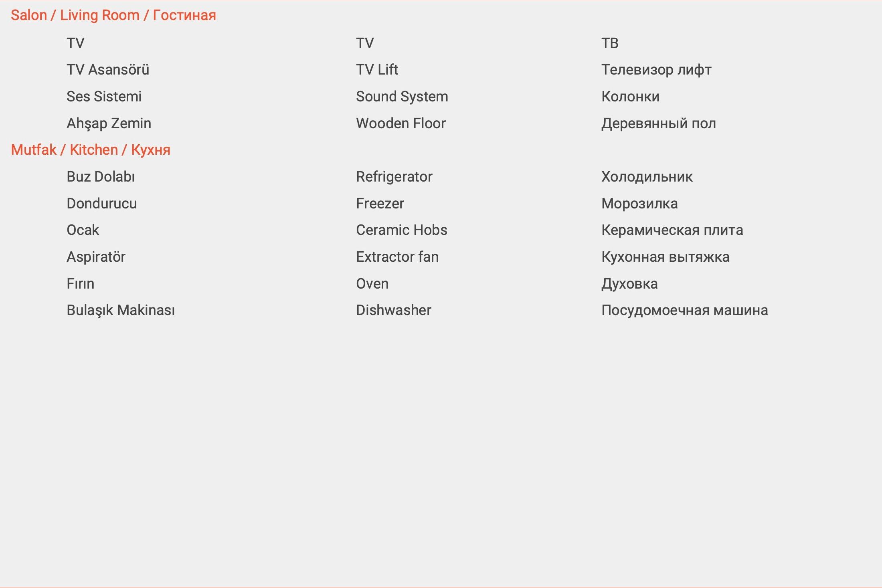Click the Salon / Living Room / Гостиная heading
The height and width of the screenshot is (588, 882).
[x=113, y=15]
